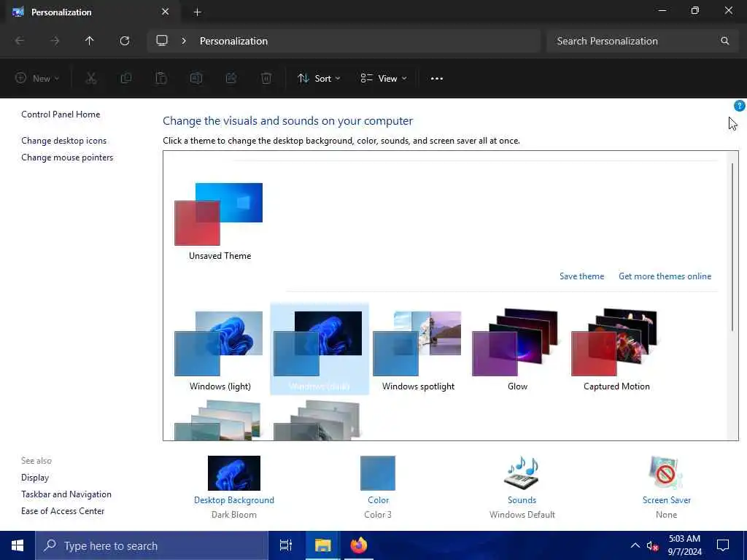Open Ease of Access Center link
Screen dimensions: 747x560
(63, 511)
